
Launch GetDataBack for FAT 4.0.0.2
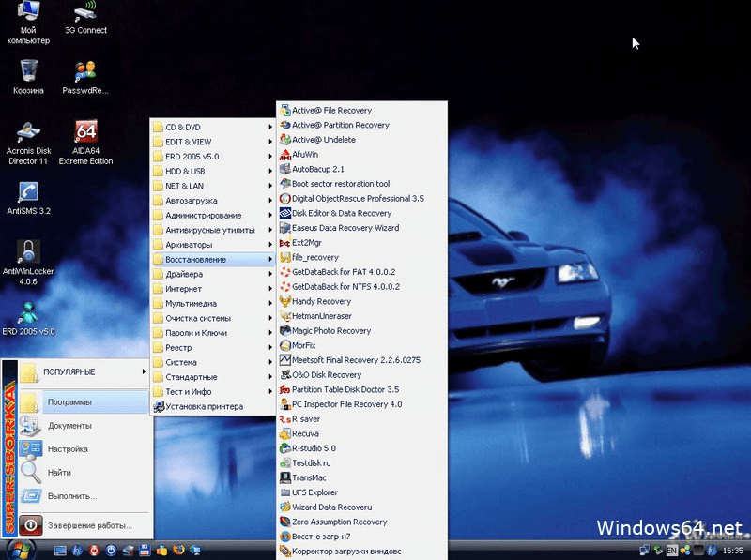click(362, 272)
